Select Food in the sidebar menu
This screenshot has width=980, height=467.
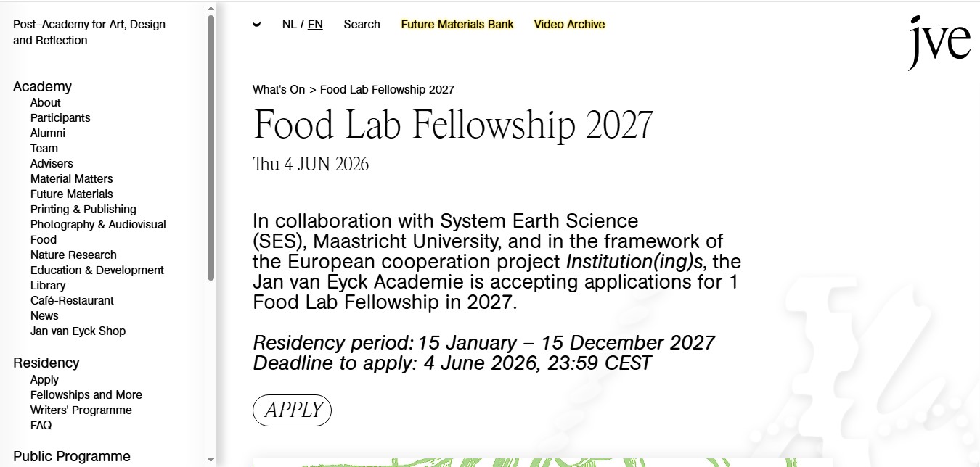pos(44,240)
